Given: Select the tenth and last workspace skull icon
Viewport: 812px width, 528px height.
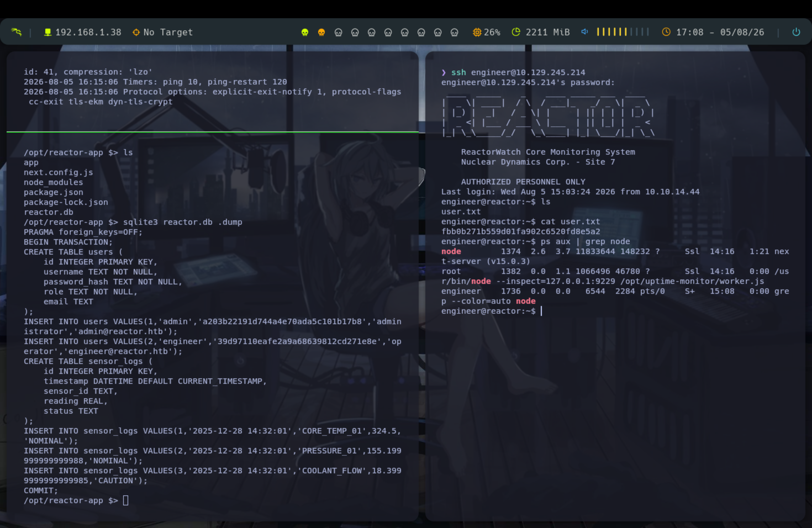Looking at the screenshot, I should [x=454, y=32].
